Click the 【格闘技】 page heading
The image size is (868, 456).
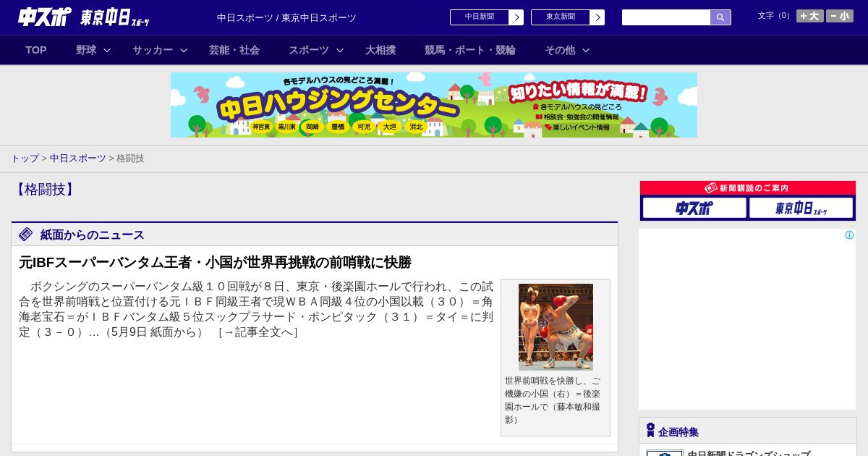click(44, 190)
